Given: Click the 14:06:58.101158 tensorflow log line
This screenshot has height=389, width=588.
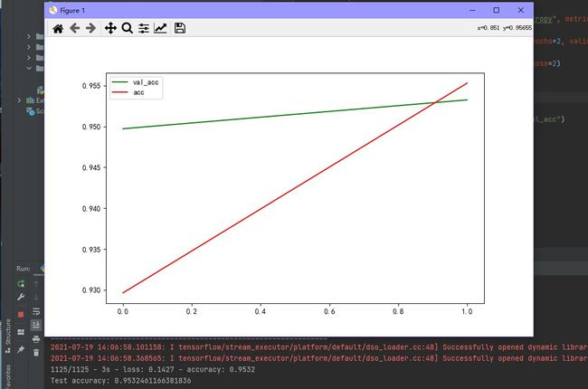Looking at the screenshot, I should tap(319, 347).
